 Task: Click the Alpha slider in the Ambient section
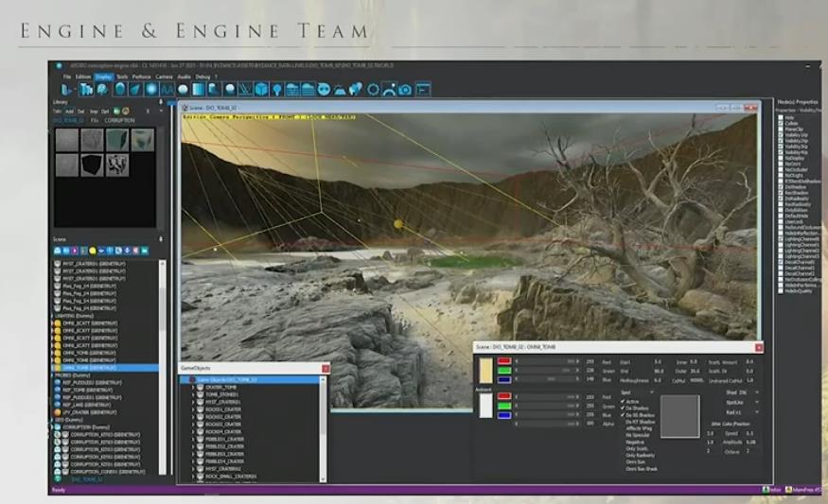547,424
